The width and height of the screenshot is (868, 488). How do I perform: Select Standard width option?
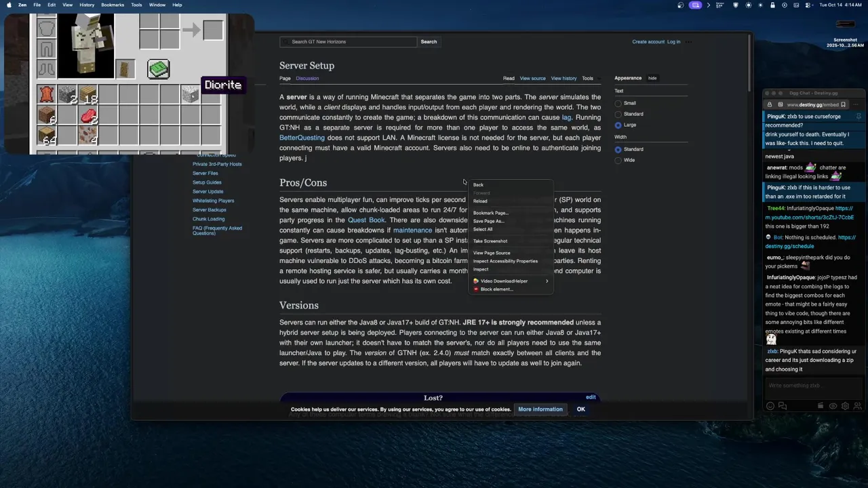click(618, 150)
